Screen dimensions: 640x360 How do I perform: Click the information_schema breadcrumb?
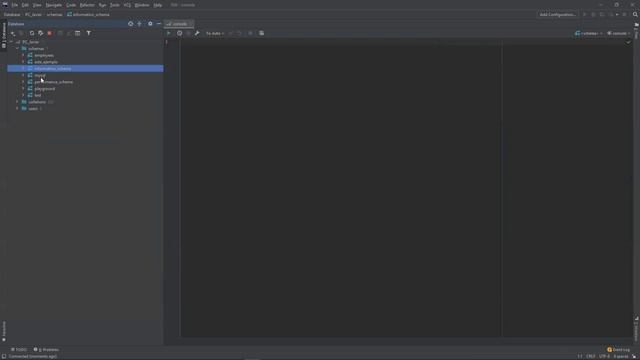point(89,14)
